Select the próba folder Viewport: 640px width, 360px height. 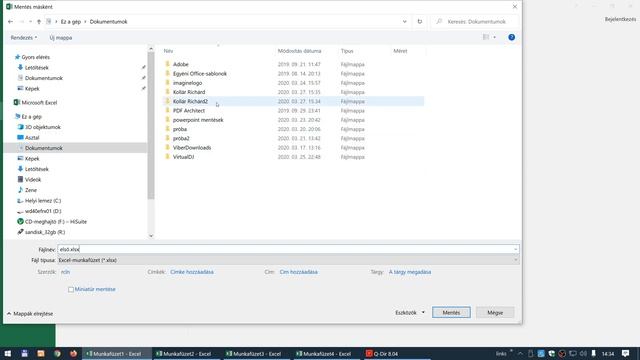180,129
